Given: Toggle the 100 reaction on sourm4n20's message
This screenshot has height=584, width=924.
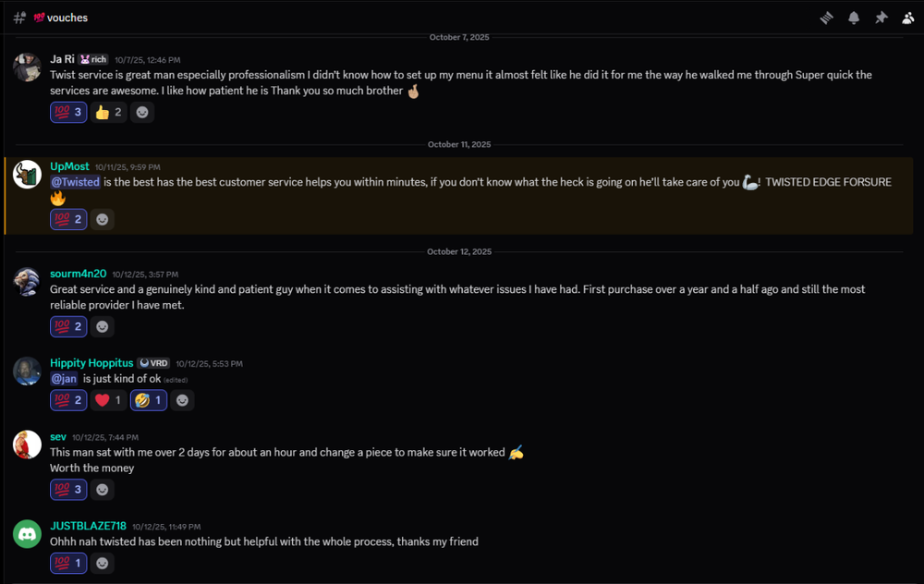Looking at the screenshot, I should coord(68,326).
